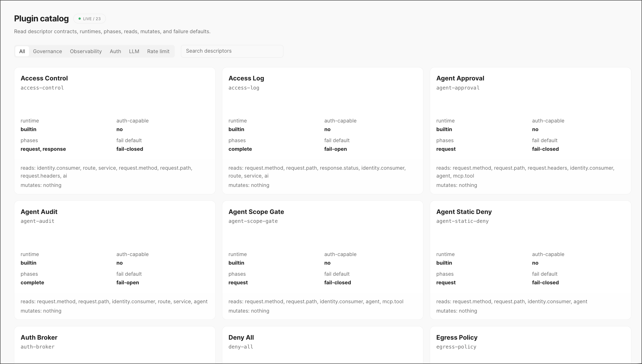The height and width of the screenshot is (364, 642).
Task: Show the LLM plugins tab
Action: 134,51
